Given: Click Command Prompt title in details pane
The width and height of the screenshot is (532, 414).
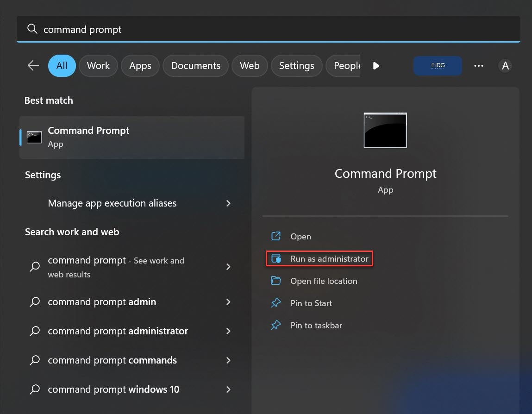Looking at the screenshot, I should pos(385,173).
